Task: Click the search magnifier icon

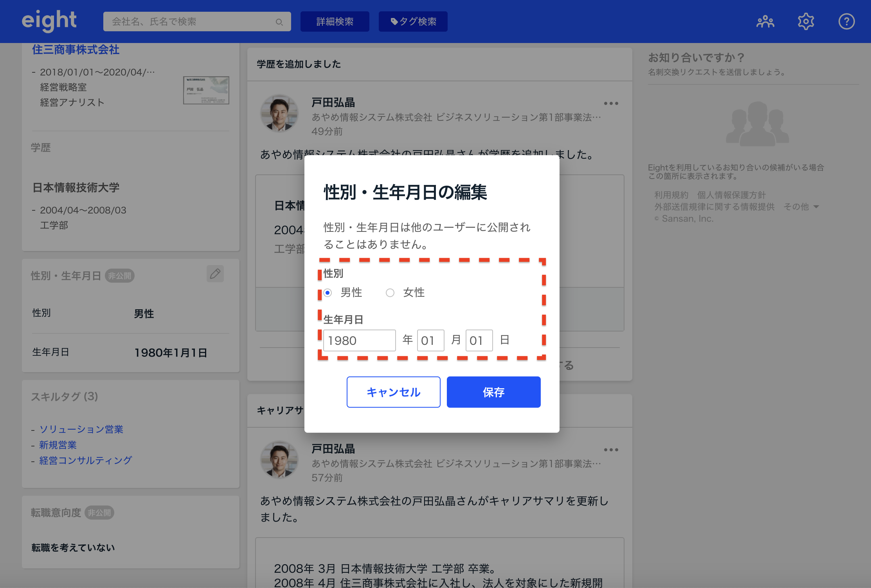Action: point(279,22)
